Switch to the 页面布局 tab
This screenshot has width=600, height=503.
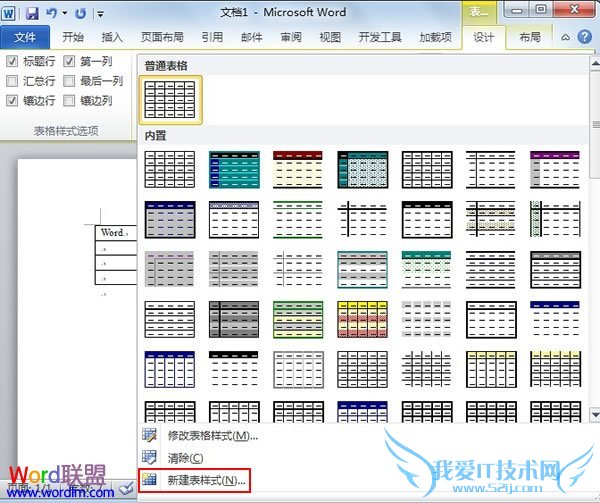click(x=162, y=37)
